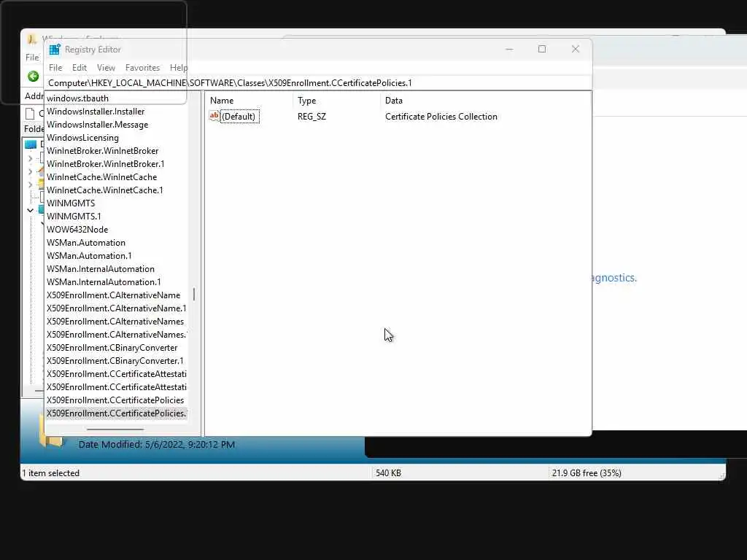Select the (Default) string value icon

coord(214,116)
